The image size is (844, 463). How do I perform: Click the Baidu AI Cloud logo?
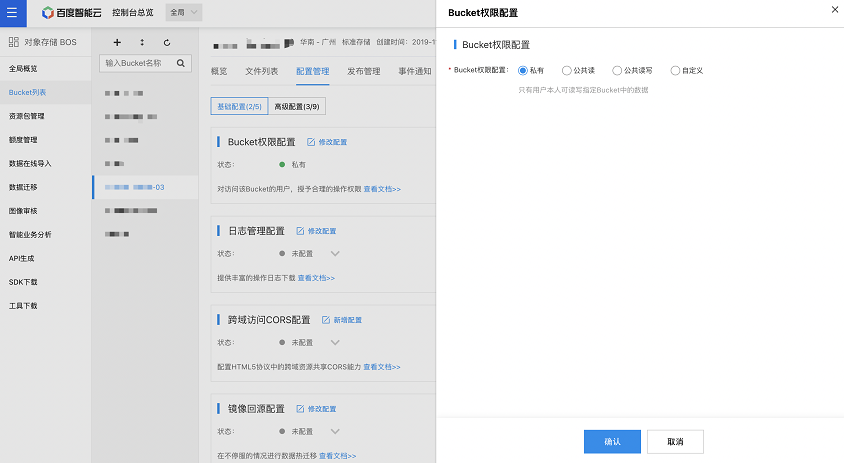[x=71, y=12]
